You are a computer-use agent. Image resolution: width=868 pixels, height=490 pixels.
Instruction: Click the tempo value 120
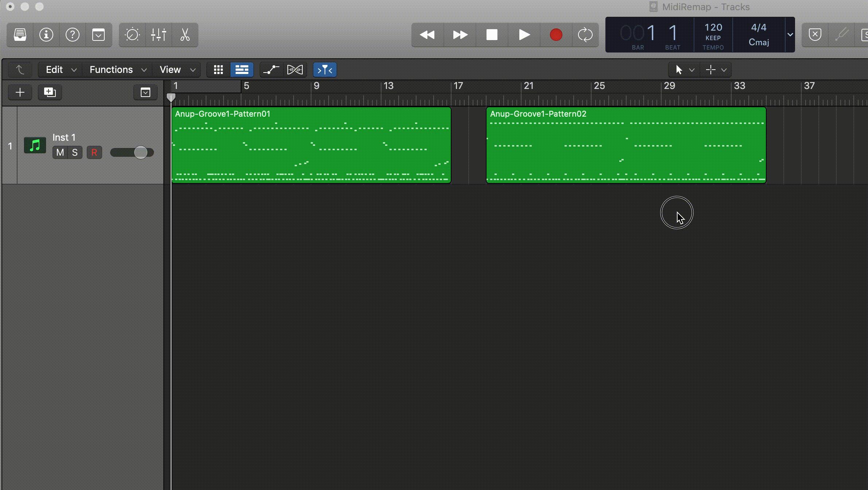tap(713, 28)
